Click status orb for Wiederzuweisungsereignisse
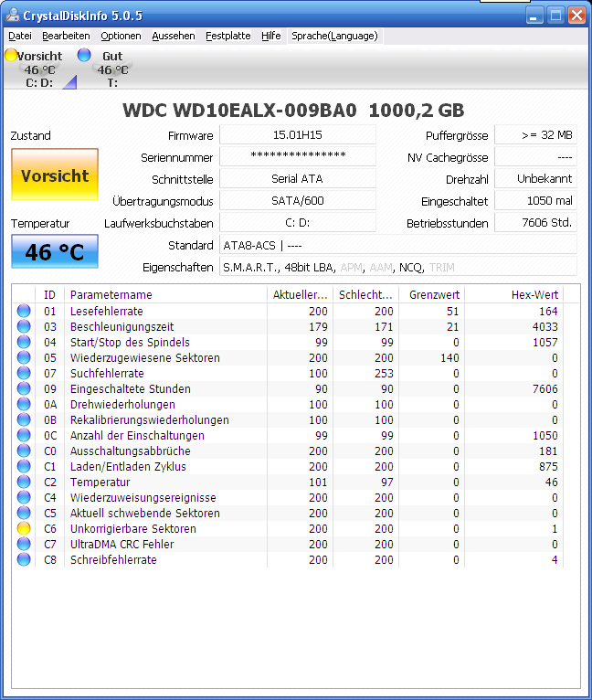 [x=24, y=497]
